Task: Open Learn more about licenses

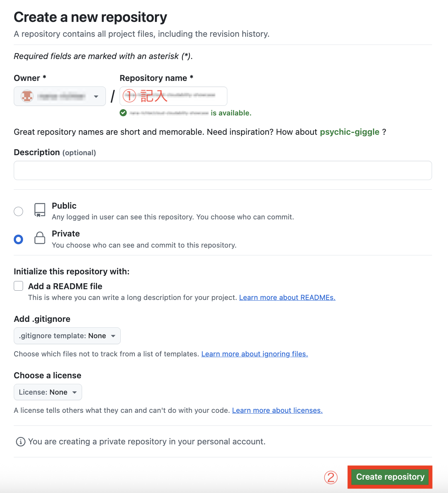Action: [277, 410]
